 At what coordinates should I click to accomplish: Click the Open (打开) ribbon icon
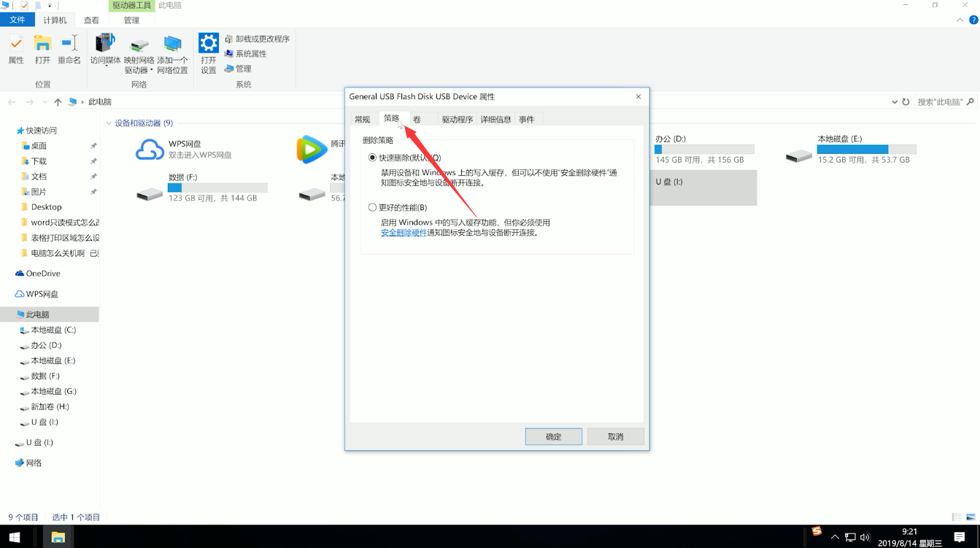tap(43, 50)
